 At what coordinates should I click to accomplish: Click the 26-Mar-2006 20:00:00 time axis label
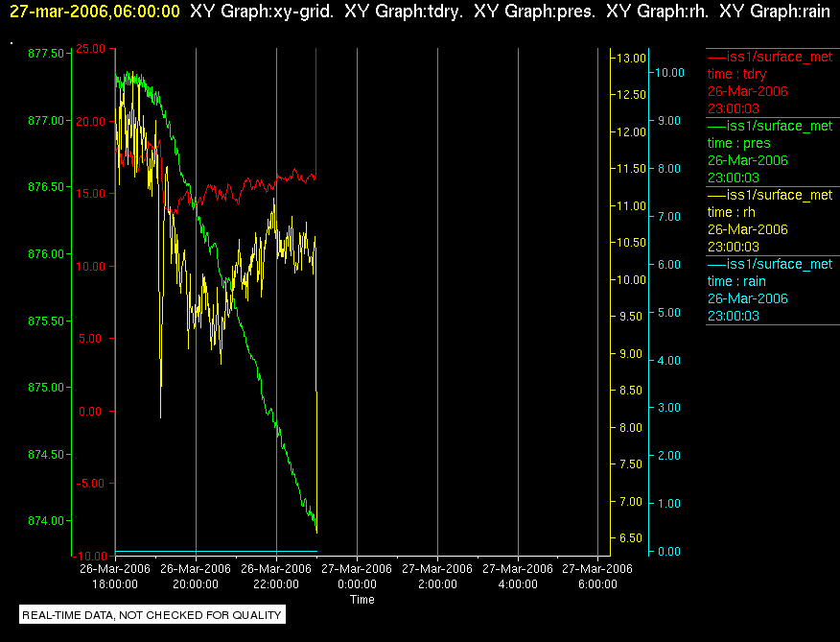196,577
